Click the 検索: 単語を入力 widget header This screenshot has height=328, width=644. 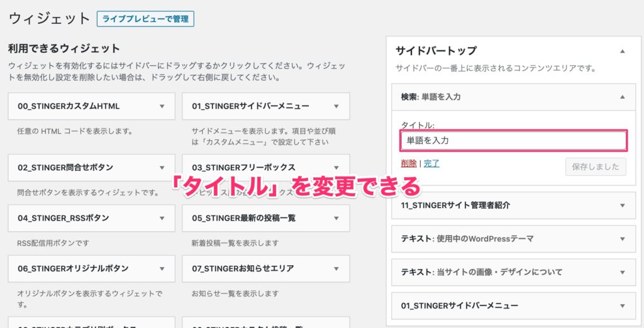[x=513, y=97]
